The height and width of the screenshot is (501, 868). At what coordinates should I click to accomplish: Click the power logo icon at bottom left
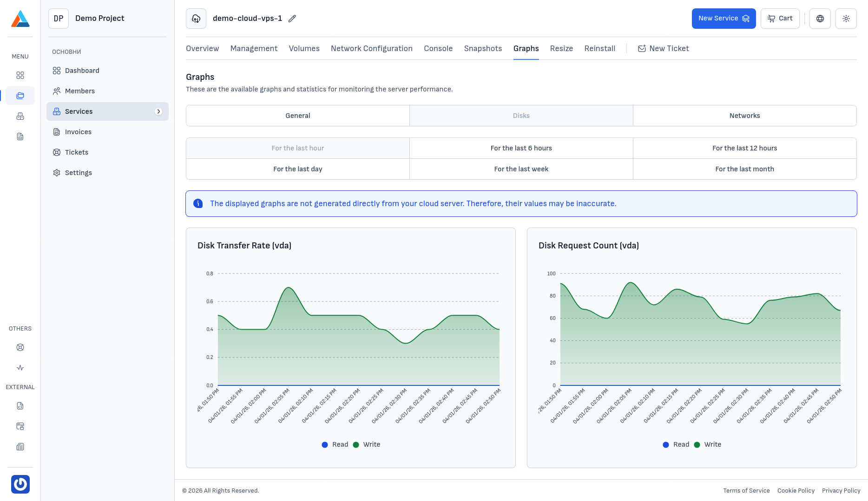click(x=20, y=484)
